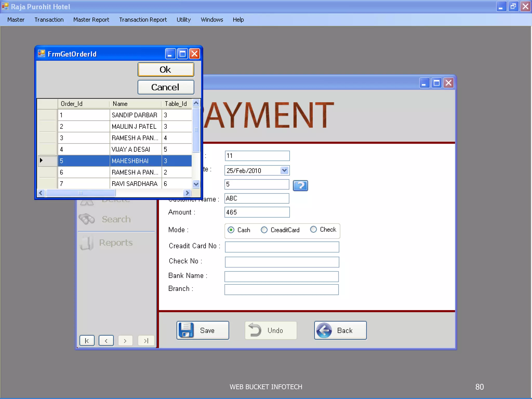This screenshot has width=532, height=399.
Task: Click the Name column header
Action: (136, 104)
